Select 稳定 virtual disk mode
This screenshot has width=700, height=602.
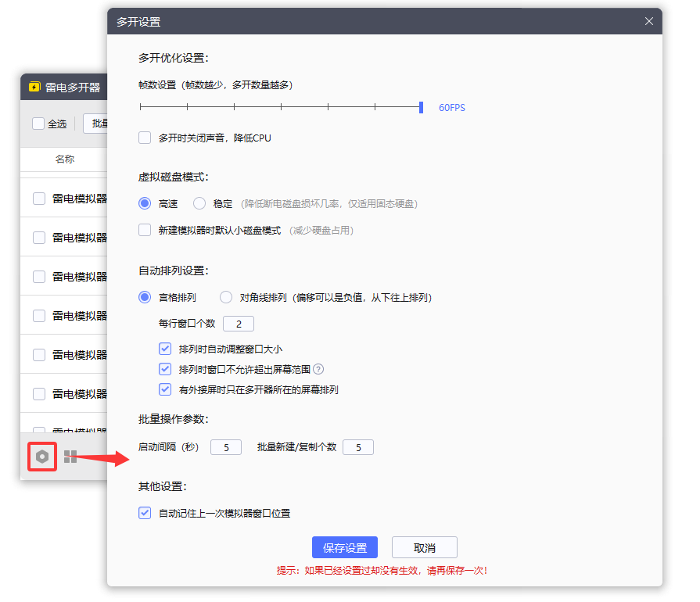tap(199, 203)
